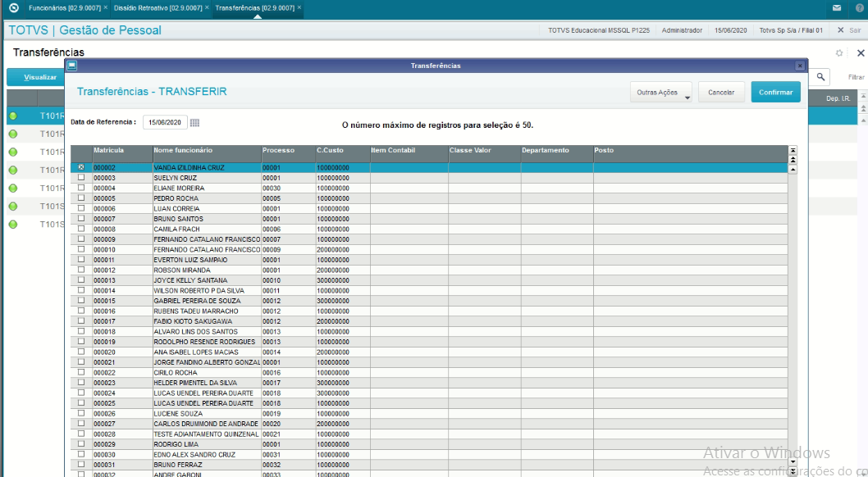The height and width of the screenshot is (477, 868).
Task: Select the BRUNO SANTOS checkbox
Action: 81,218
